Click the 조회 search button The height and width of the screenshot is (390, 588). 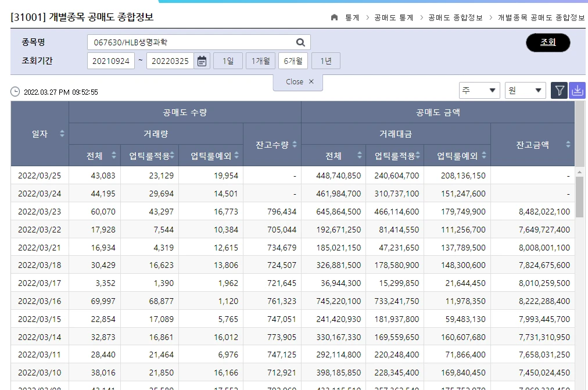(548, 42)
